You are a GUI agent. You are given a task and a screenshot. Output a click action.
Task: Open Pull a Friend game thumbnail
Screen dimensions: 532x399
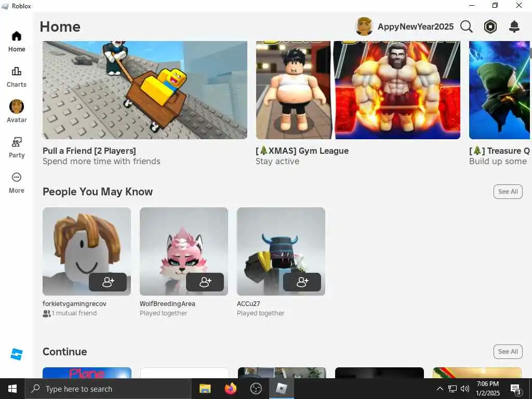145,90
